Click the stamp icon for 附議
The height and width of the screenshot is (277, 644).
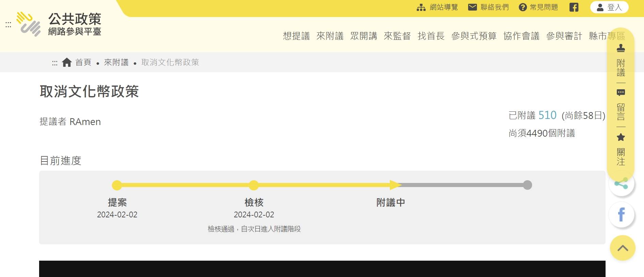[x=621, y=48]
